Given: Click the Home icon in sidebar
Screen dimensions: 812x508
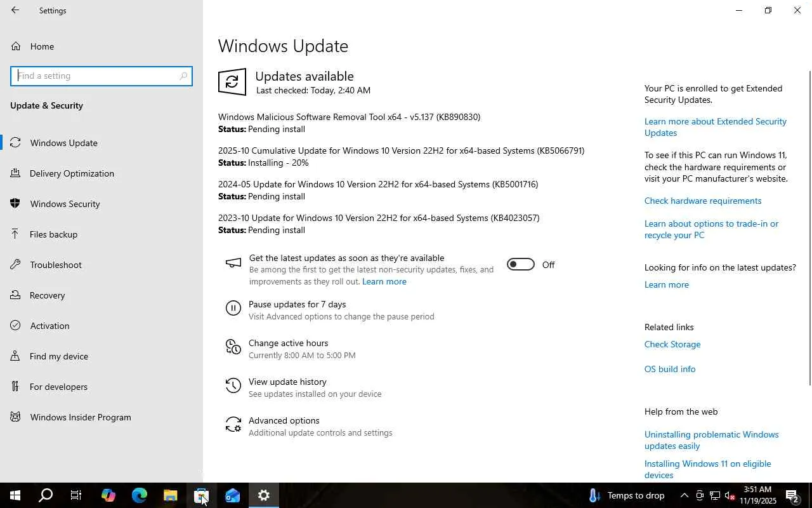Looking at the screenshot, I should tap(16, 46).
